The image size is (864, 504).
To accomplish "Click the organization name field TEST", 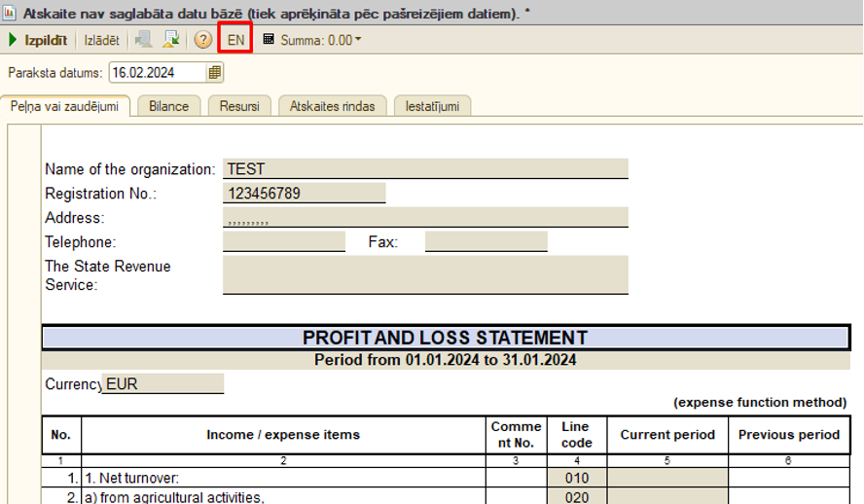I will tap(425, 169).
